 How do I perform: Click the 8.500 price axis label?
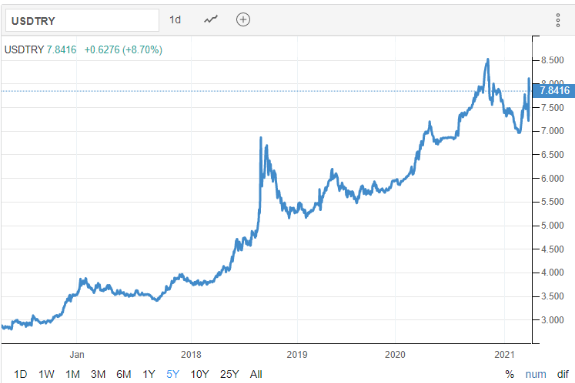click(x=553, y=60)
